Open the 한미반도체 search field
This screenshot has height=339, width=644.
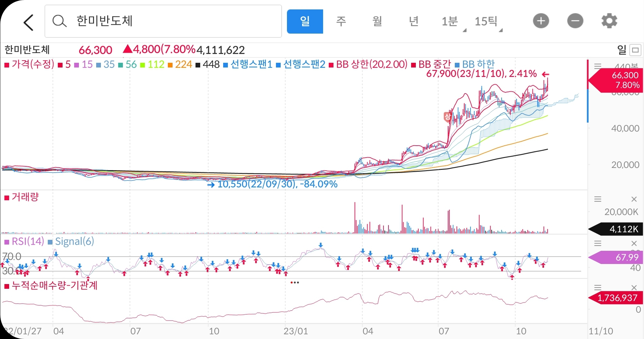(163, 21)
